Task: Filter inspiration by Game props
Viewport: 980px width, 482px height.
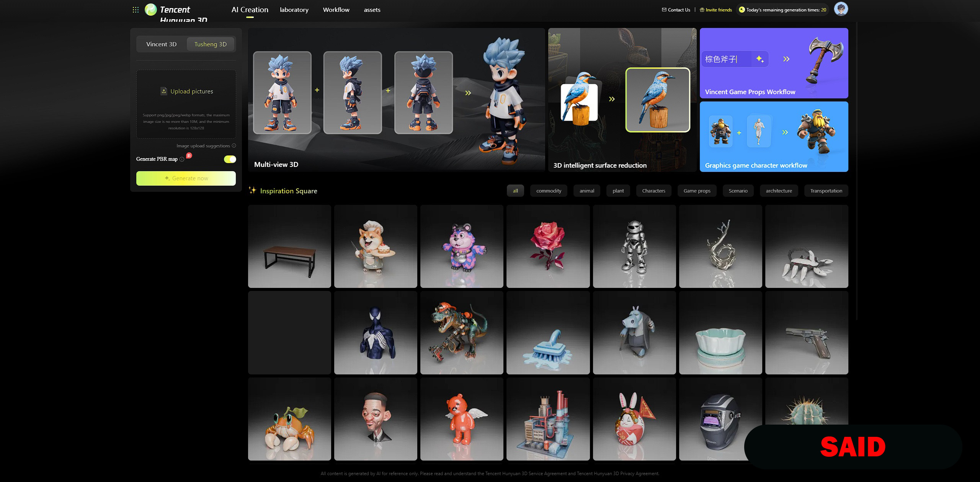Action: click(697, 191)
